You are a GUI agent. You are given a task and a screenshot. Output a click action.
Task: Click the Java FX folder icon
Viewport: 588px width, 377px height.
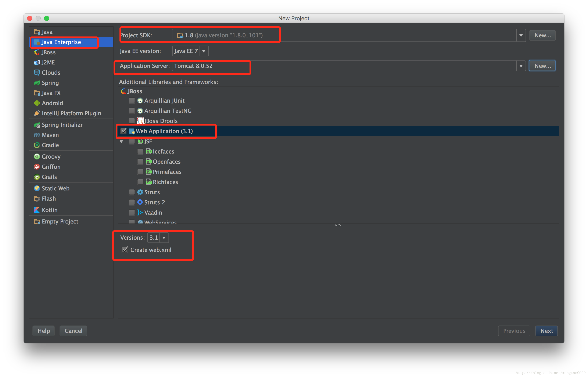(x=37, y=93)
